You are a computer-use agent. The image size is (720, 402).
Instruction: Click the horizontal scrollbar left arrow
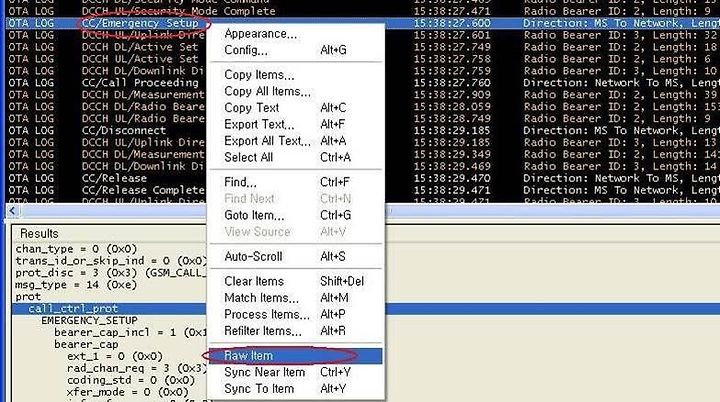click(12, 211)
